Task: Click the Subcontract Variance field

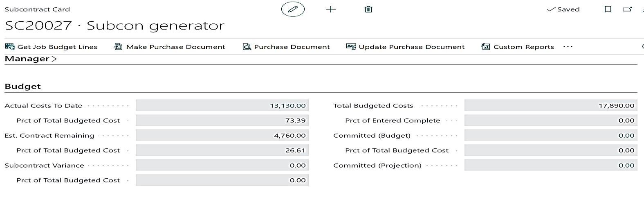Action: tap(222, 166)
